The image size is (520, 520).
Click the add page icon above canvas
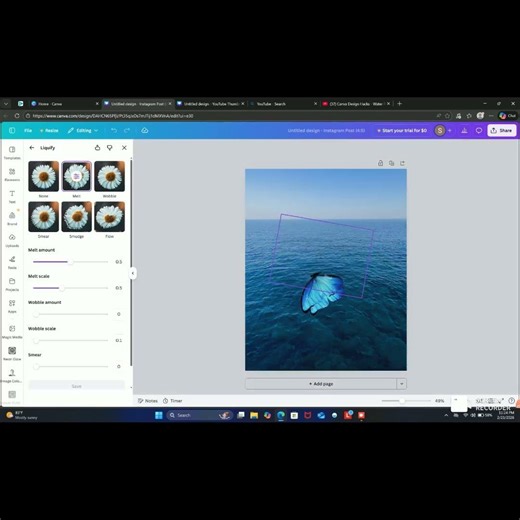click(402, 163)
